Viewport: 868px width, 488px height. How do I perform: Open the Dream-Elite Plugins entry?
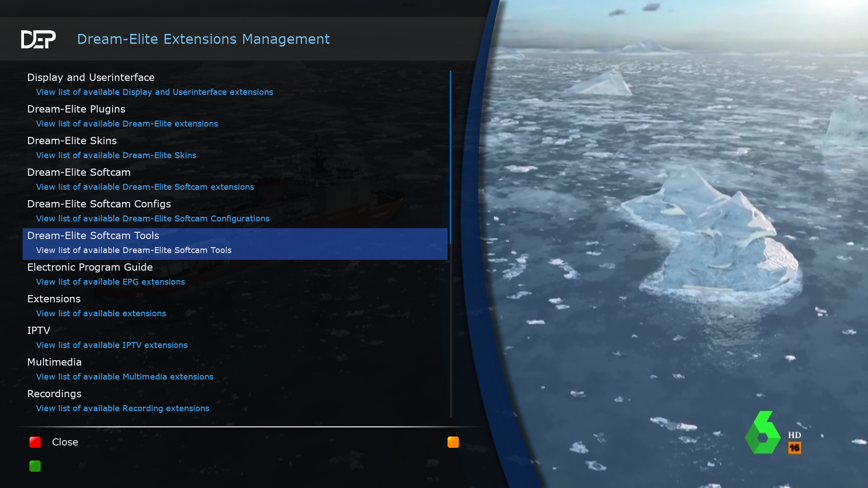[76, 109]
